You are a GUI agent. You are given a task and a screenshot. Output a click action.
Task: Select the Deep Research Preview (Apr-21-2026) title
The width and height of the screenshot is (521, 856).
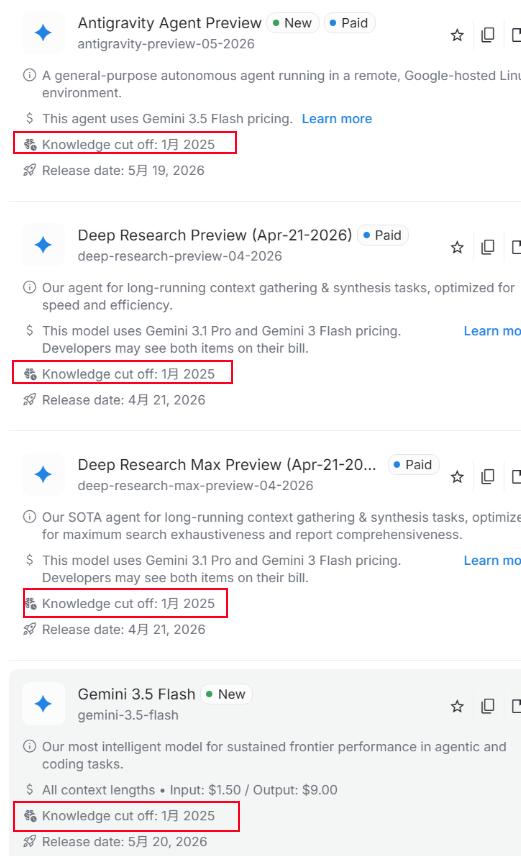(215, 235)
